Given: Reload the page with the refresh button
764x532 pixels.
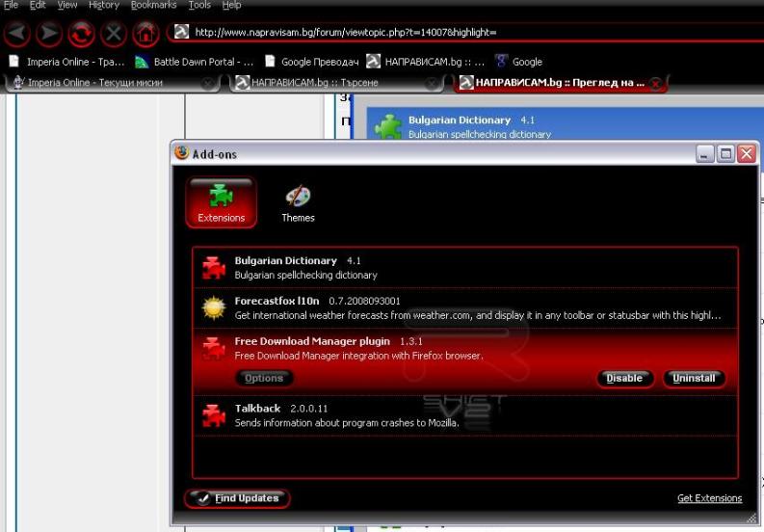Looking at the screenshot, I should coord(82,35).
